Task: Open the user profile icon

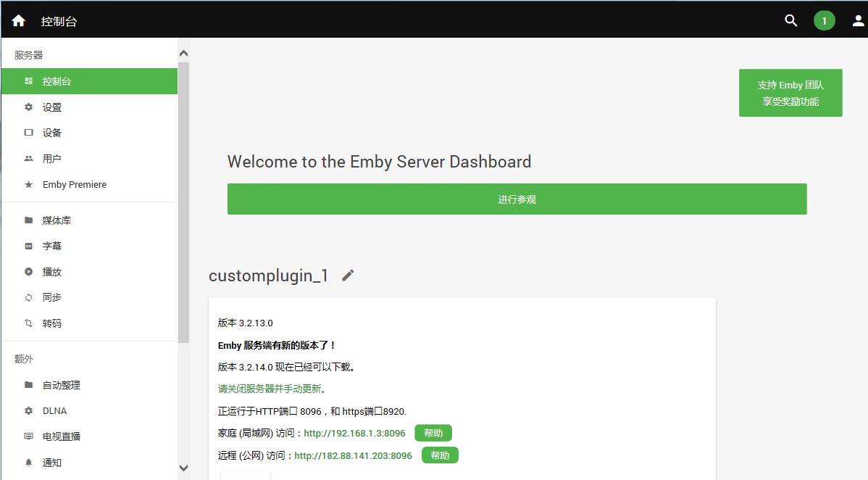Action: 858,20
